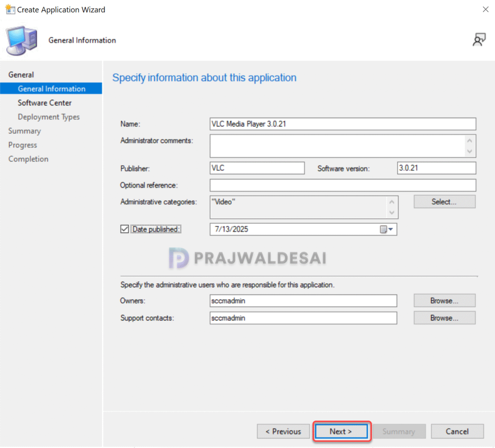Click the 'Support contacts:' label
The width and height of the screenshot is (495, 448).
click(147, 318)
